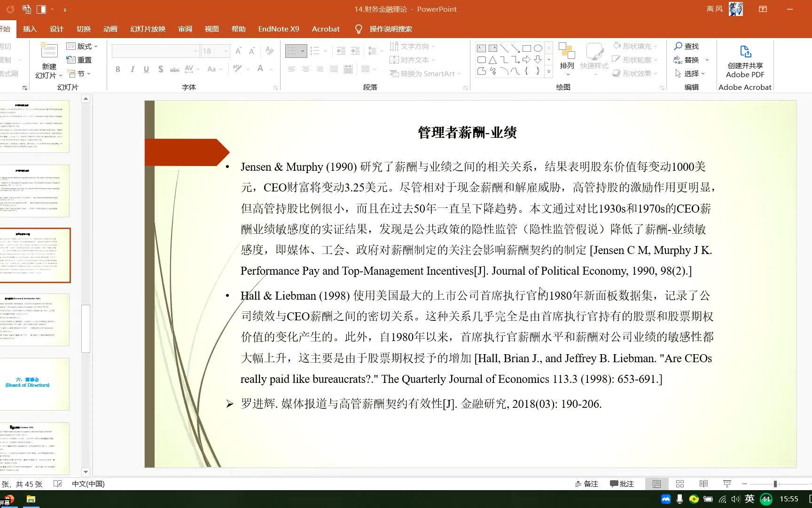812x508 pixels.
Task: Select the oval shape in the shapes gallery
Action: pos(538,48)
